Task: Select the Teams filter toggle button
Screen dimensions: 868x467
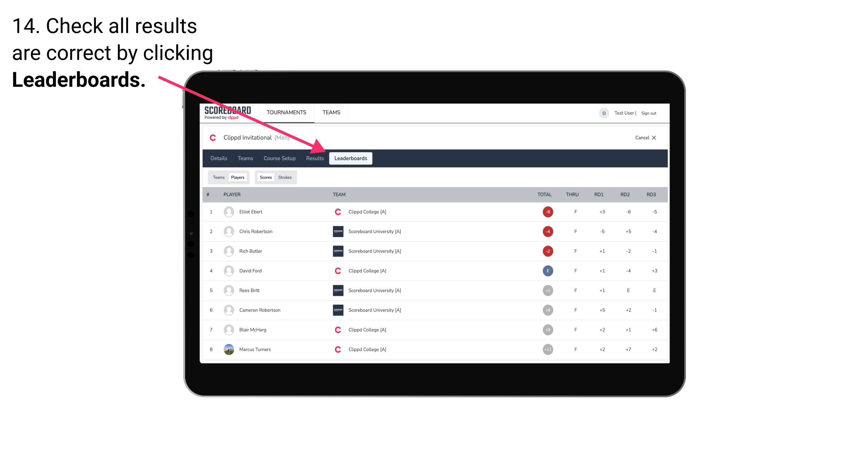Action: [x=217, y=177]
